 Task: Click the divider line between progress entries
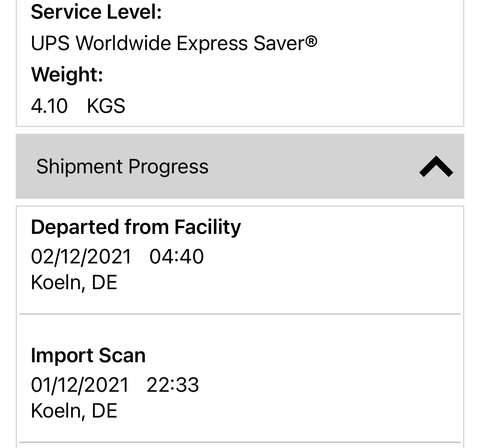click(240, 314)
